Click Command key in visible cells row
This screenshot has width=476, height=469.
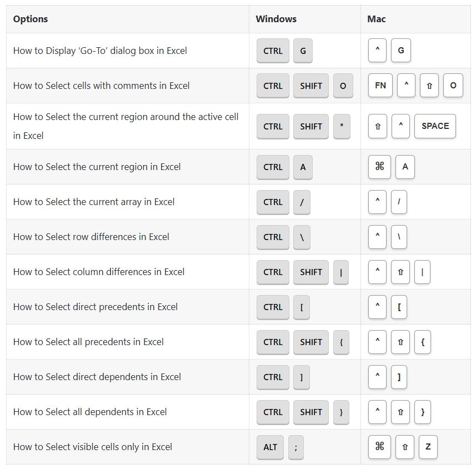(380, 447)
